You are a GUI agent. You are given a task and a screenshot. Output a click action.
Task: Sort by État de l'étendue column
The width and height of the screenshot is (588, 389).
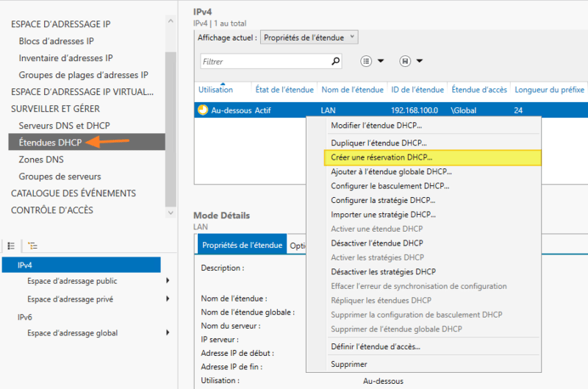tap(284, 90)
